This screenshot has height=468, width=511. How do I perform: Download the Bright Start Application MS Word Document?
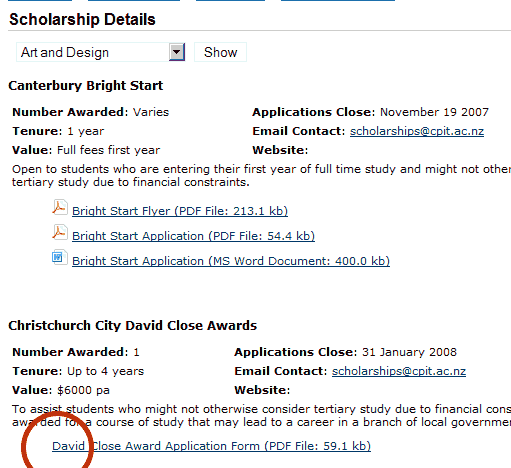click(231, 261)
